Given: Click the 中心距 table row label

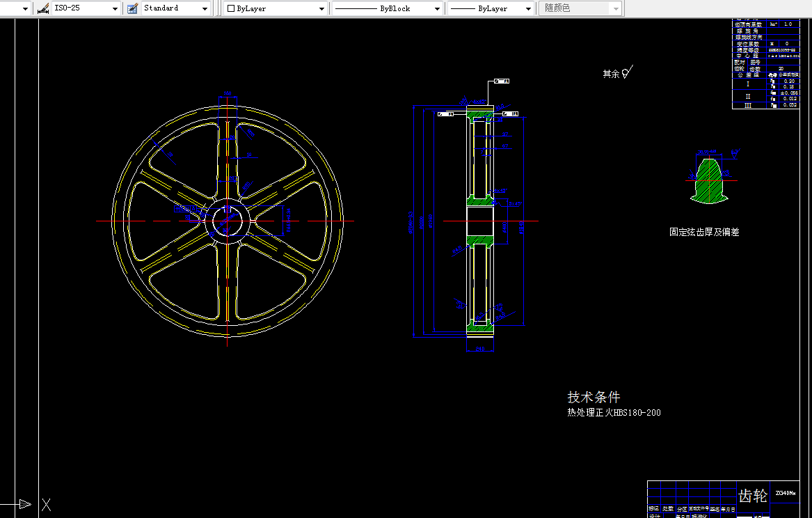Looking at the screenshot, I should (x=748, y=56).
